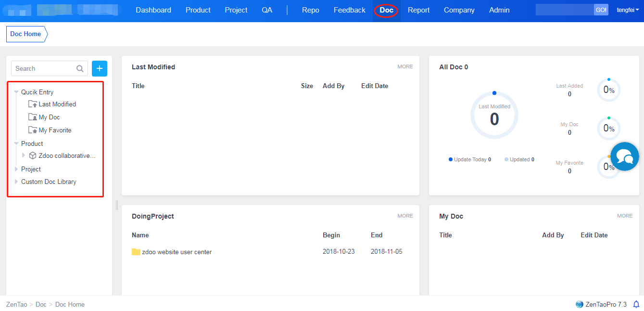Screen dimensions: 644x311
Task: Click the sidebar search input field
Action: [44, 68]
